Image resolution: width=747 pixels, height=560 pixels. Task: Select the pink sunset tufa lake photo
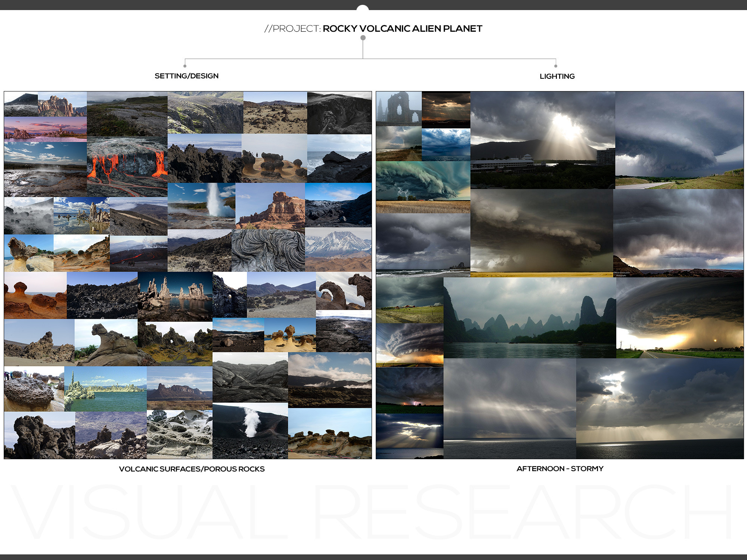(45, 129)
